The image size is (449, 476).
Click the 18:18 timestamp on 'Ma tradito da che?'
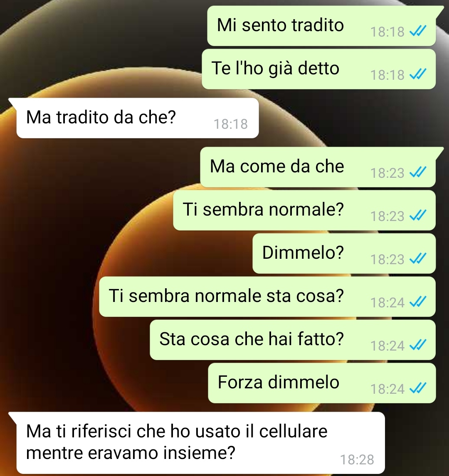point(231,124)
